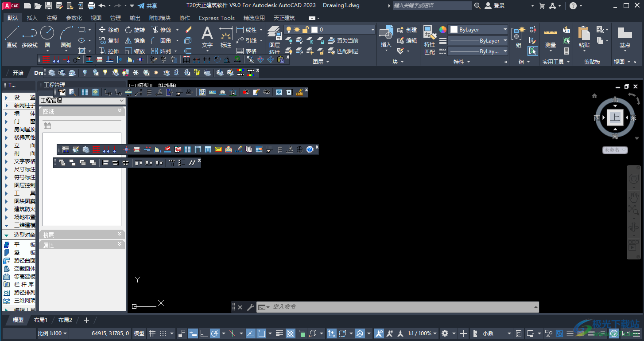Click the 移动 (Move) tool

[109, 30]
